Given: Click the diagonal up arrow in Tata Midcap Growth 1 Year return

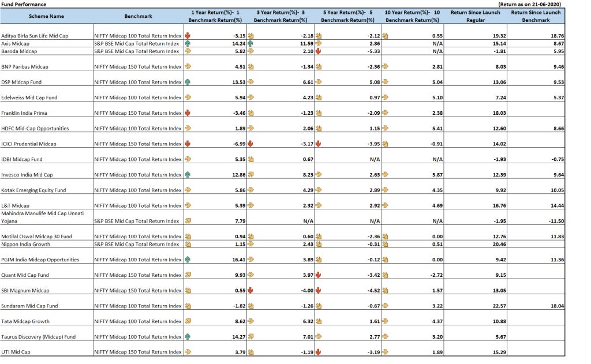Looking at the screenshot, I should coord(188,321).
